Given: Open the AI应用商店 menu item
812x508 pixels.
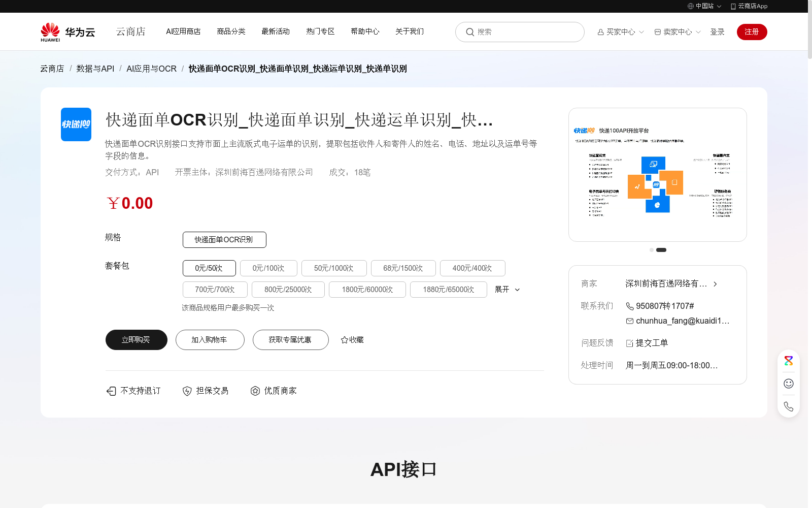Looking at the screenshot, I should pyautogui.click(x=183, y=31).
